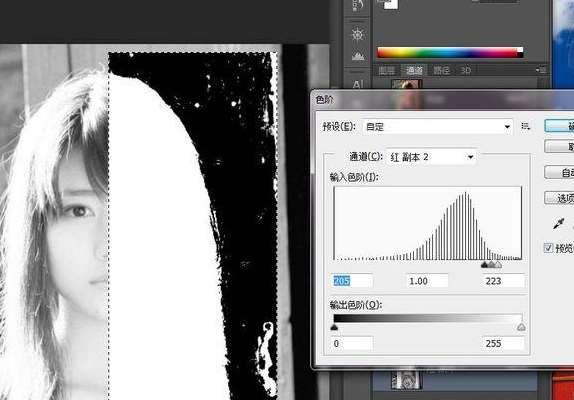This screenshot has height=400, width=574.
Task: Open the Histogram panel mountain icon
Action: point(358,56)
